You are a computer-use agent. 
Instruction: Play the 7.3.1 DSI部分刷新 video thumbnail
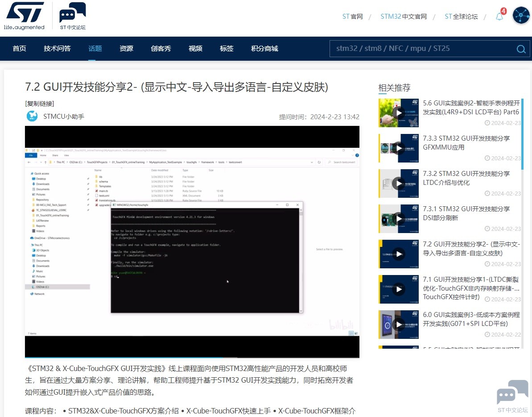[399, 219]
